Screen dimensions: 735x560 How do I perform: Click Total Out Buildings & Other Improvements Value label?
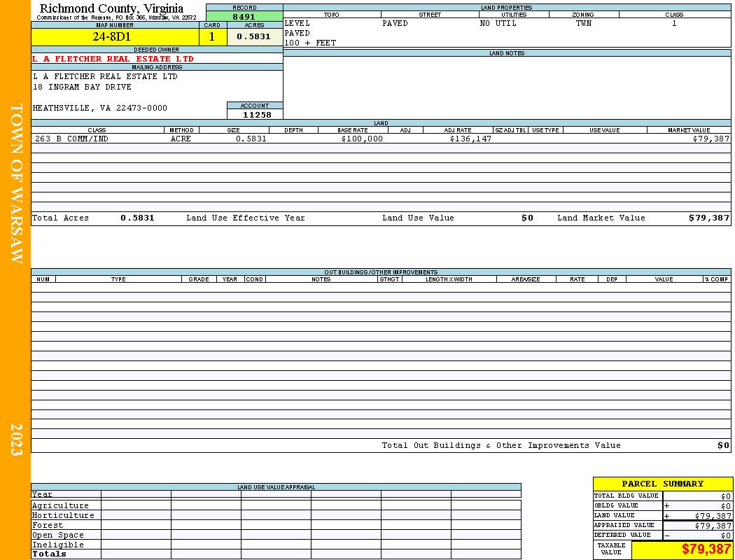(x=501, y=446)
